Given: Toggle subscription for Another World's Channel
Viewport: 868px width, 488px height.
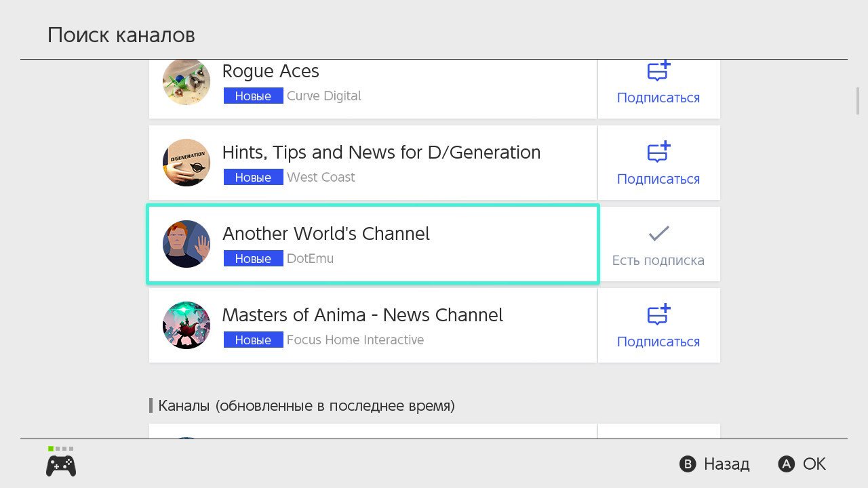Looking at the screenshot, I should click(x=658, y=244).
